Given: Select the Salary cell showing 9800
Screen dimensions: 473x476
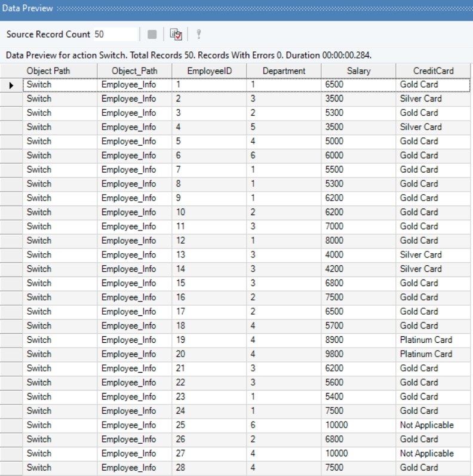Looking at the screenshot, I should point(358,354).
